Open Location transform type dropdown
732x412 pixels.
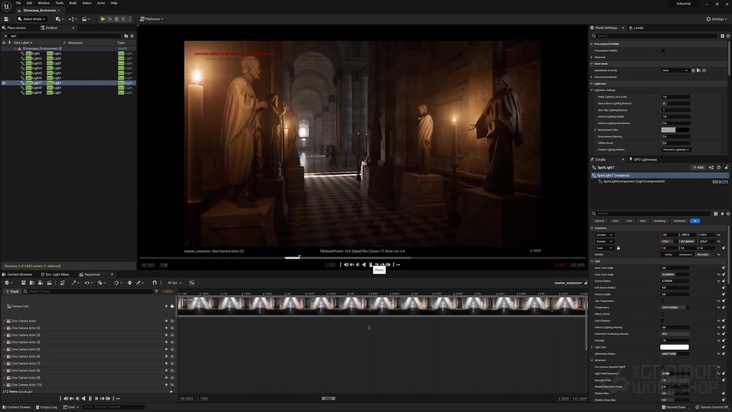(604, 235)
